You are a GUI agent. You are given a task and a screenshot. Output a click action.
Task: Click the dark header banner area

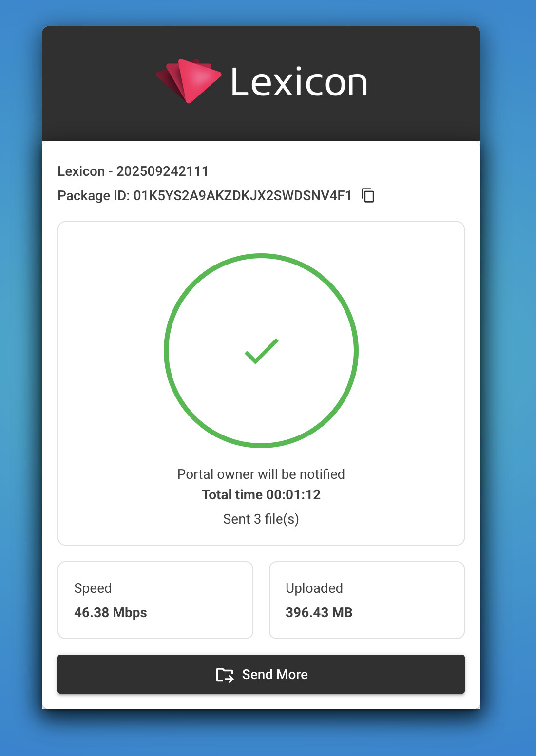click(261, 83)
